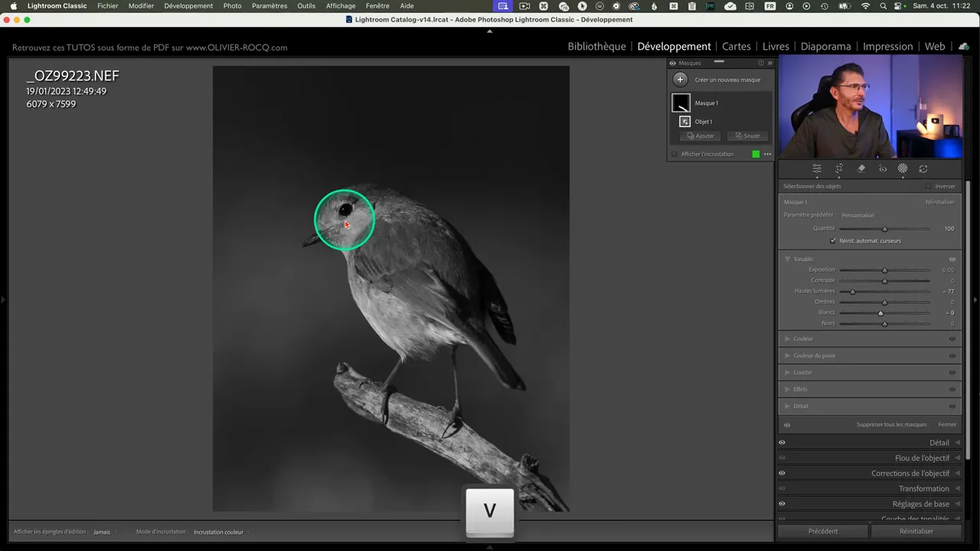Check the Inverser checkbox

(929, 187)
